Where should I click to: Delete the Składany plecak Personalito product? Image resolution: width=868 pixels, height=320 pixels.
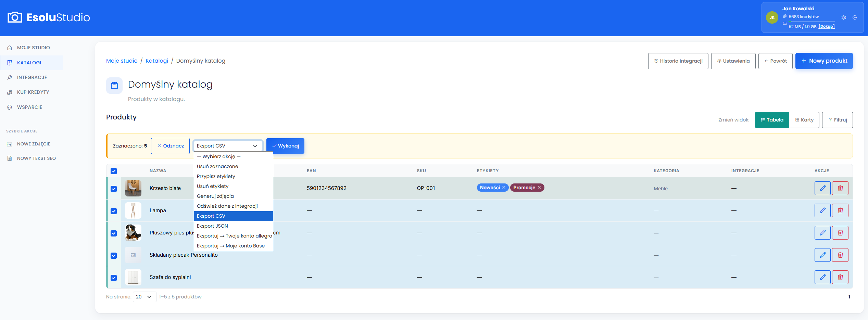tap(840, 255)
